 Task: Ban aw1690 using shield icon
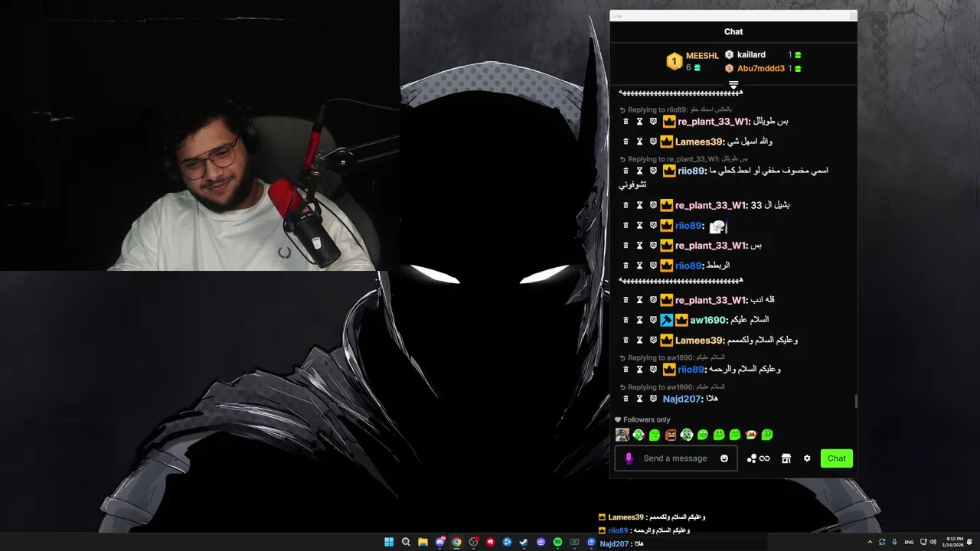(x=653, y=320)
